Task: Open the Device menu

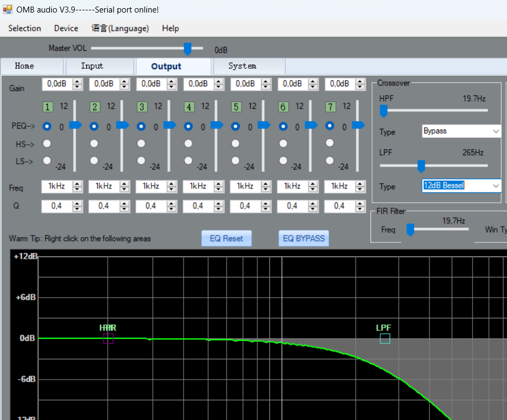Action: [66, 28]
